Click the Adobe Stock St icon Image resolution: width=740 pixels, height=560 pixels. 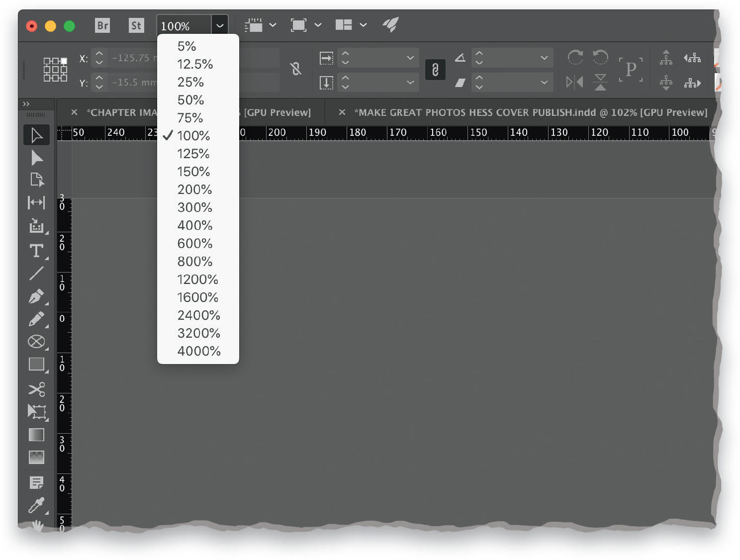click(136, 25)
